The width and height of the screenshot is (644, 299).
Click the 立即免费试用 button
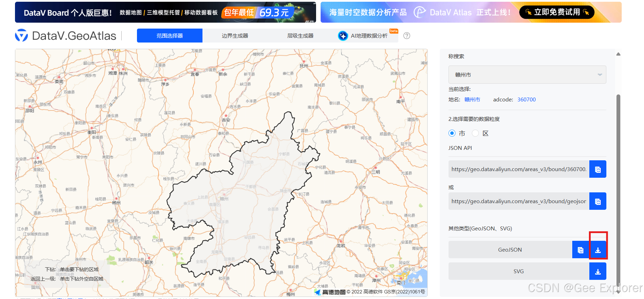[x=557, y=12]
